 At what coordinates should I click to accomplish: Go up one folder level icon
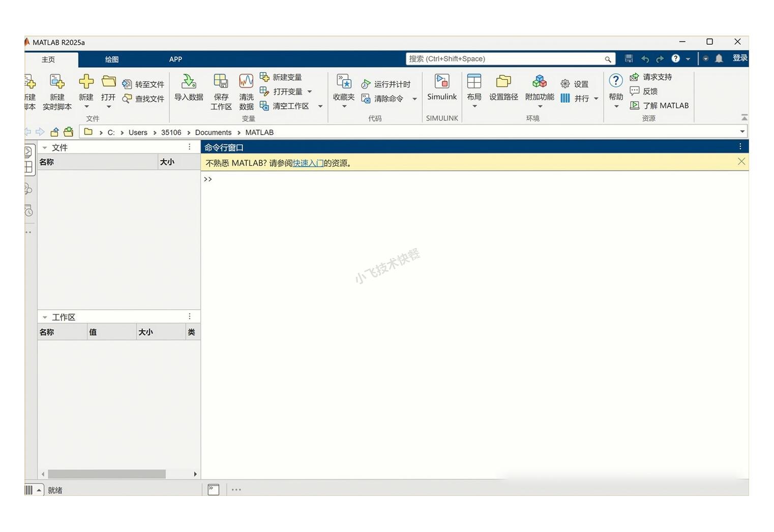click(x=54, y=132)
